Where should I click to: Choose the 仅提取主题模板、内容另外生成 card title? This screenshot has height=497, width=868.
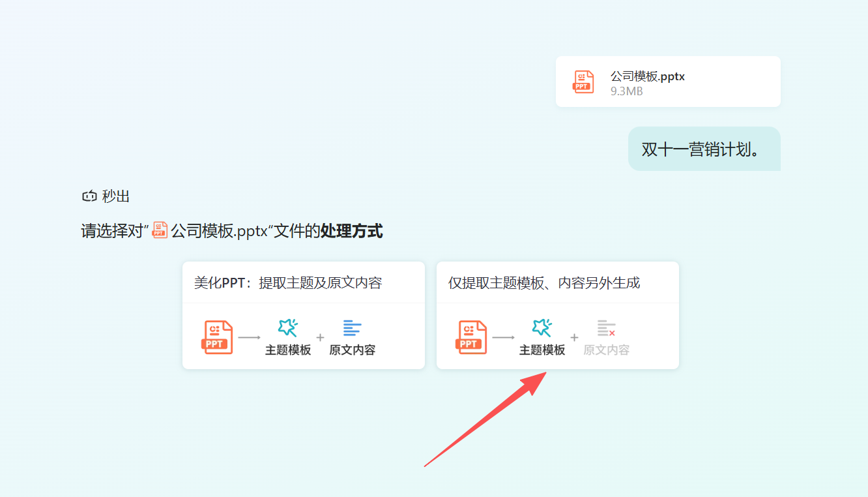[x=543, y=282]
